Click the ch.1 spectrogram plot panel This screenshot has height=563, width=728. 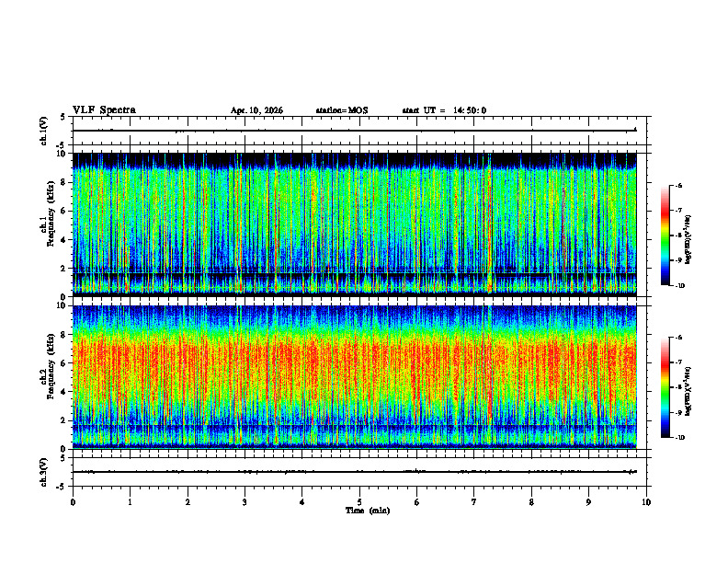click(354, 224)
